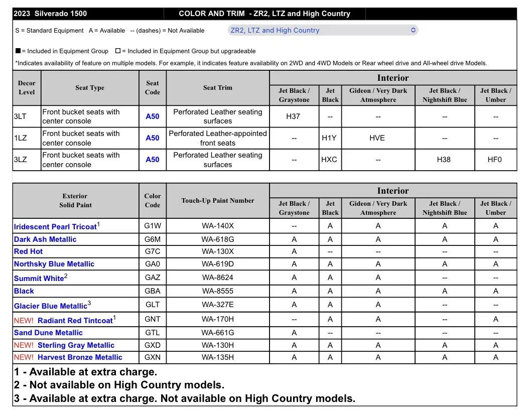Image resolution: width=532 pixels, height=419 pixels.
Task: Click touch-up paint number WA-135H
Action: pos(217,357)
